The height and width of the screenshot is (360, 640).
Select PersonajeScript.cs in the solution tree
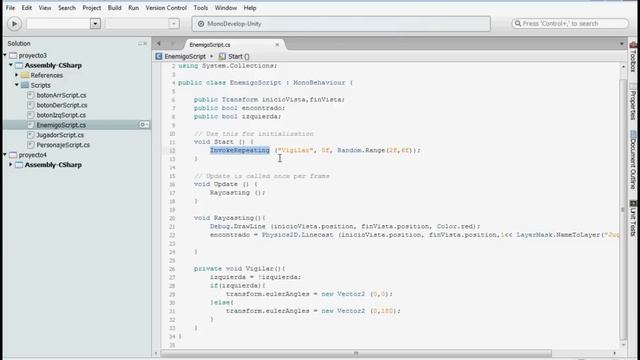coord(63,145)
